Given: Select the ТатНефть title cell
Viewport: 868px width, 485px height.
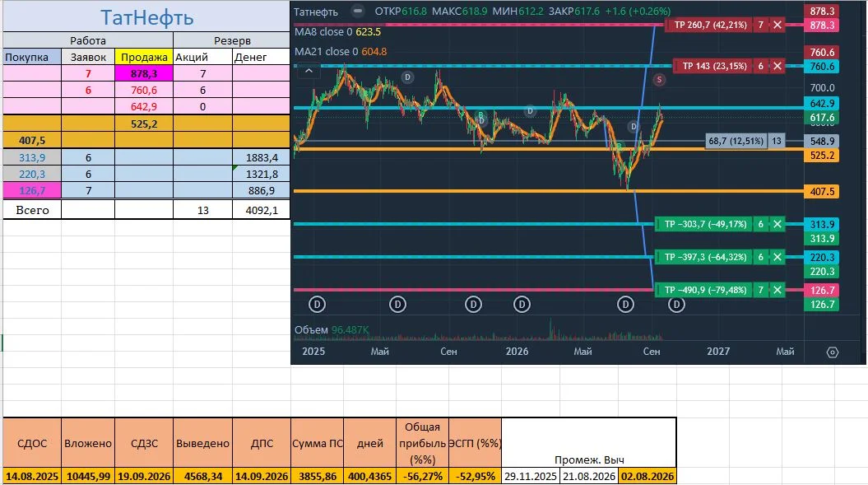Looking at the screenshot, I should [x=146, y=16].
